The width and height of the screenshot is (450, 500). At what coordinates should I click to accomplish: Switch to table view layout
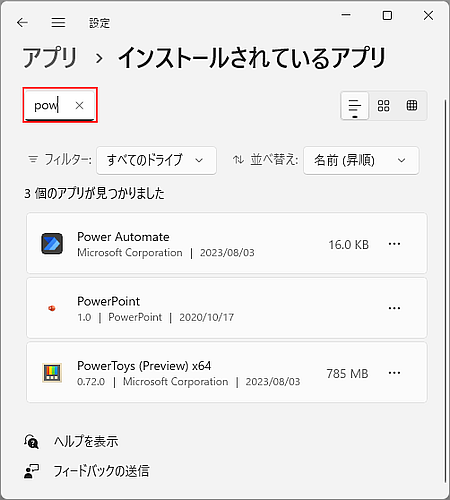[412, 106]
